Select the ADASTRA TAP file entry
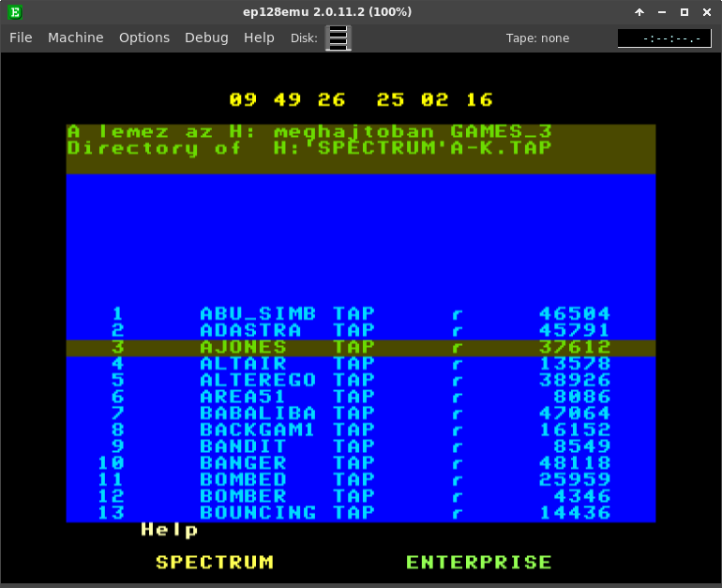This screenshot has width=722, height=588. (361, 331)
